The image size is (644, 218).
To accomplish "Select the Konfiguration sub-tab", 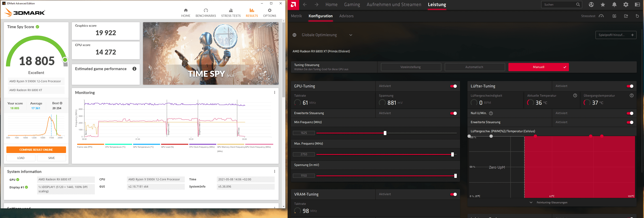I will click(321, 16).
